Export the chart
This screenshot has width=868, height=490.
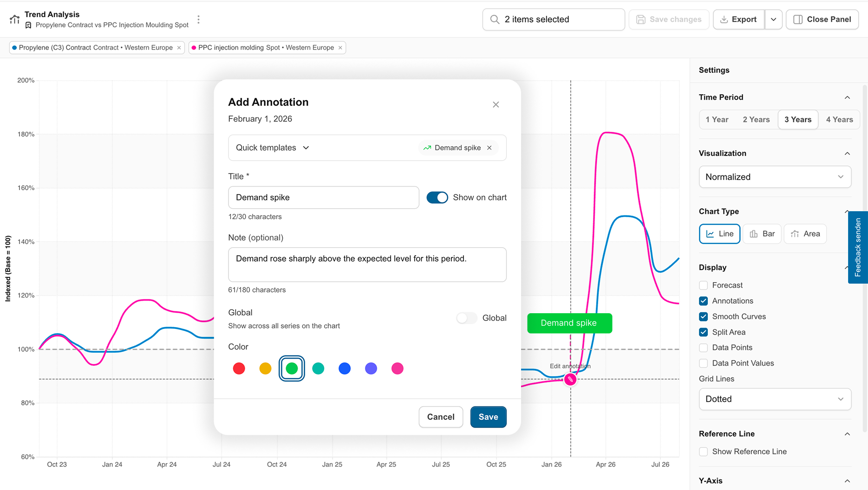[x=738, y=19]
